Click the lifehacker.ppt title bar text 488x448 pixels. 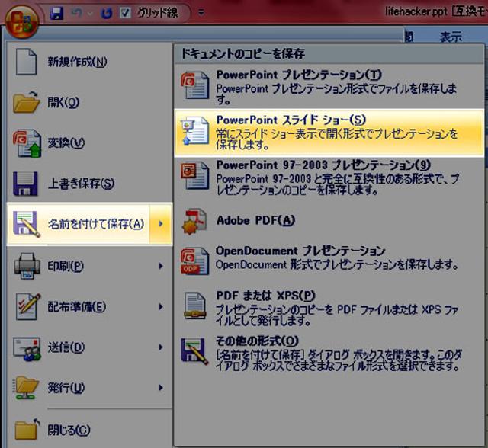416,12
